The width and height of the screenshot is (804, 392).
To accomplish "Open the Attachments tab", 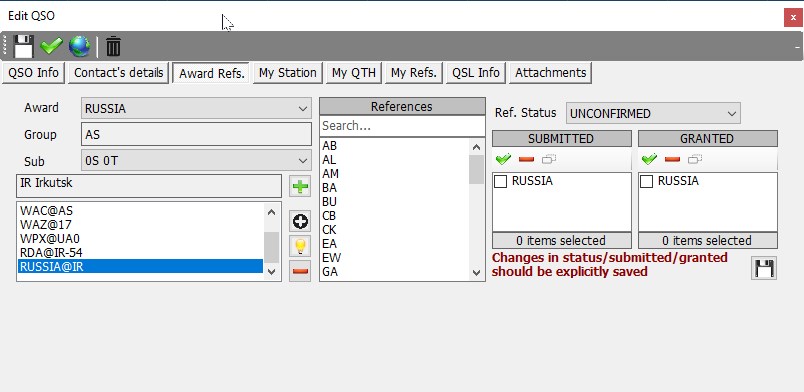I will [x=551, y=73].
